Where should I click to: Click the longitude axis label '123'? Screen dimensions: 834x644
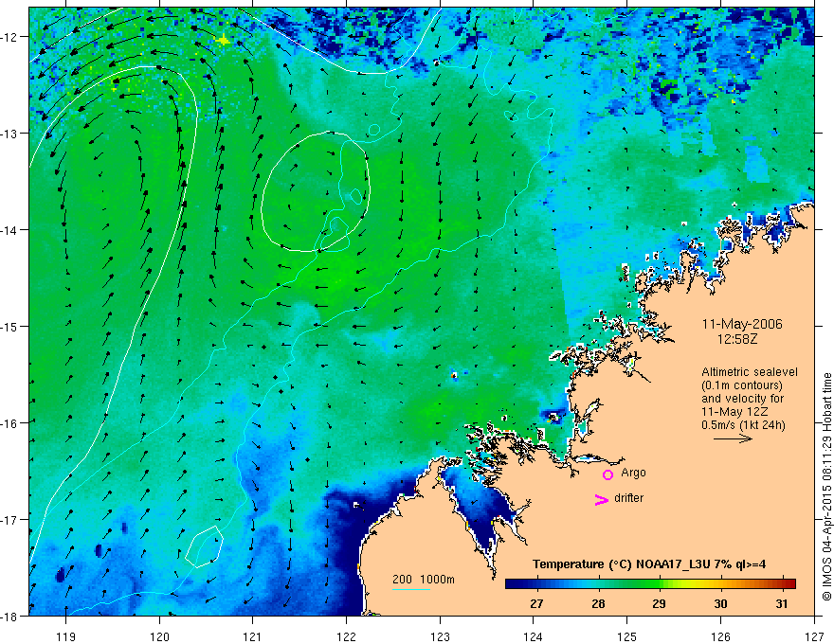pos(440,636)
